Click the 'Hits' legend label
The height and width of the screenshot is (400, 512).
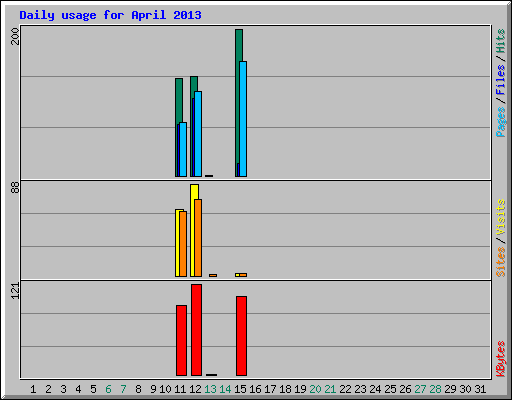501,41
